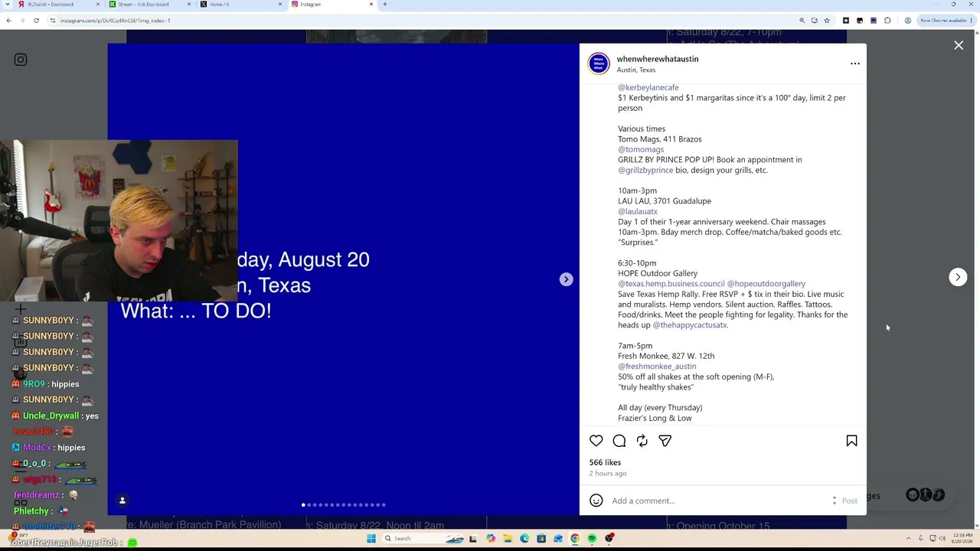Open the comment bubble icon
This screenshot has width=980, height=551.
point(619,441)
